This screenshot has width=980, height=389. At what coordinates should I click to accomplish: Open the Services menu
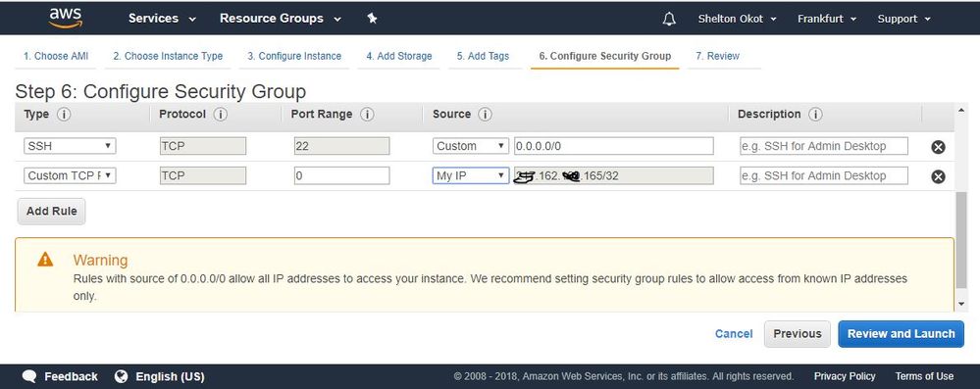point(163,19)
